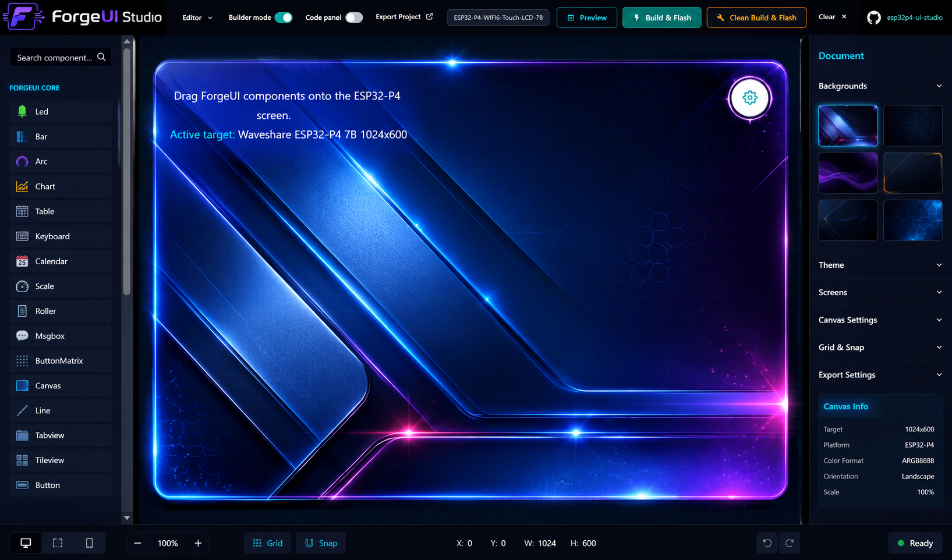Screen dimensions: 952x560
Task: Switch to mobile phone view icon
Action: coord(89,543)
